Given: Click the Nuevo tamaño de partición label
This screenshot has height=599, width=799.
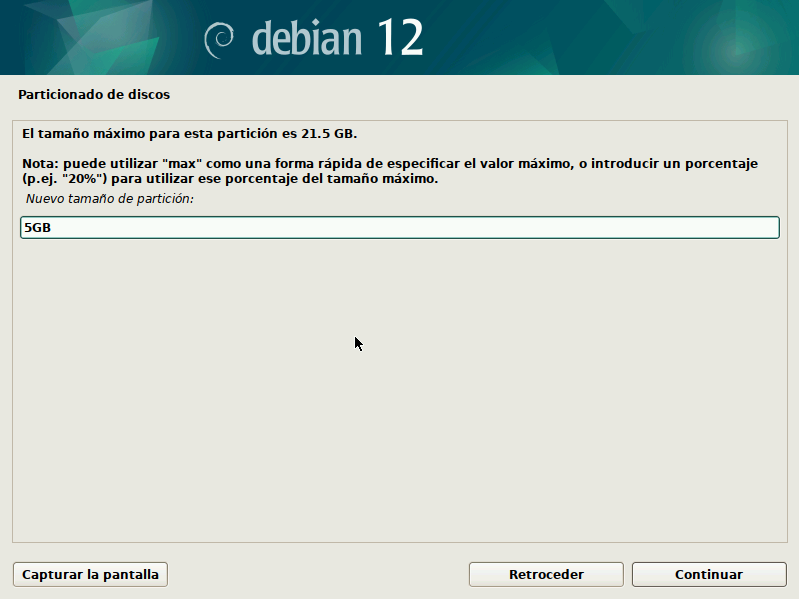Looking at the screenshot, I should pos(109,199).
